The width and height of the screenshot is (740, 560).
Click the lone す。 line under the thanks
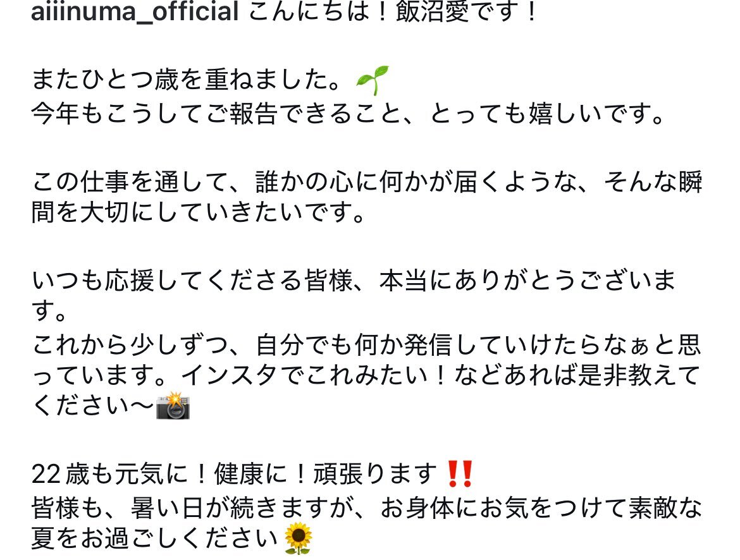(x=49, y=311)
